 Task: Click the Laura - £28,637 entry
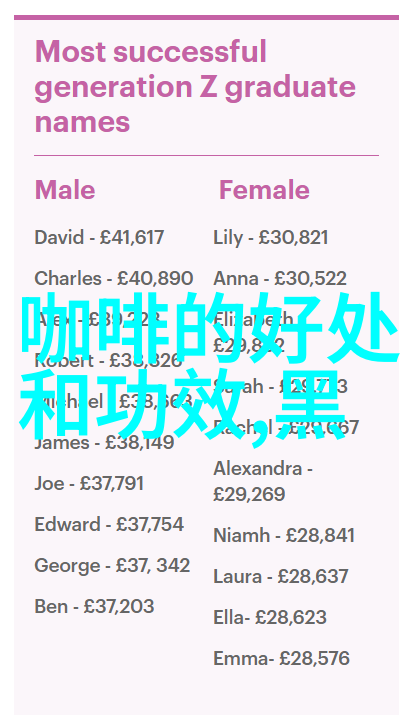point(281,576)
